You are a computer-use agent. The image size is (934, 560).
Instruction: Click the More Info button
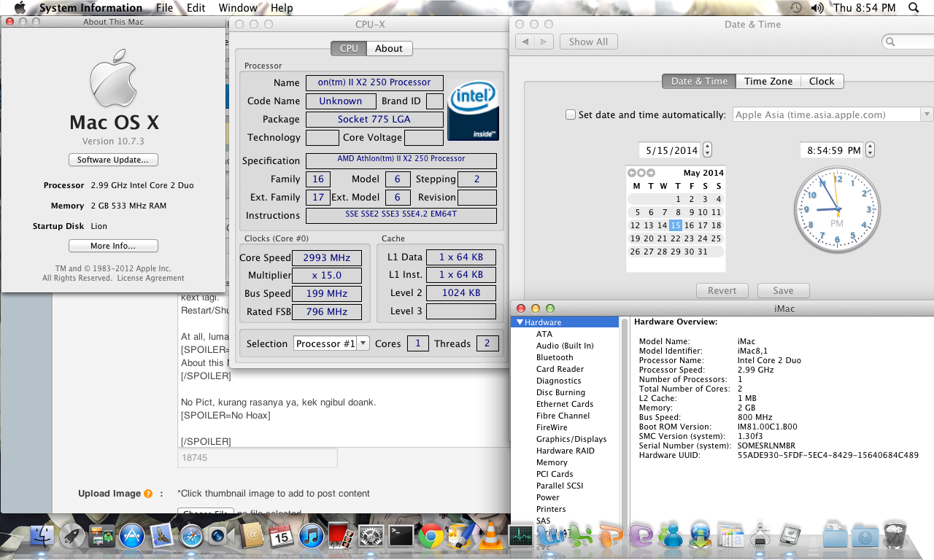(x=113, y=246)
